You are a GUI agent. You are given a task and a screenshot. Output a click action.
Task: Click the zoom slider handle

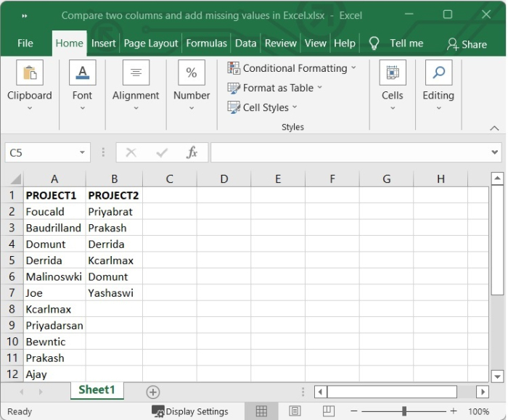click(x=403, y=411)
